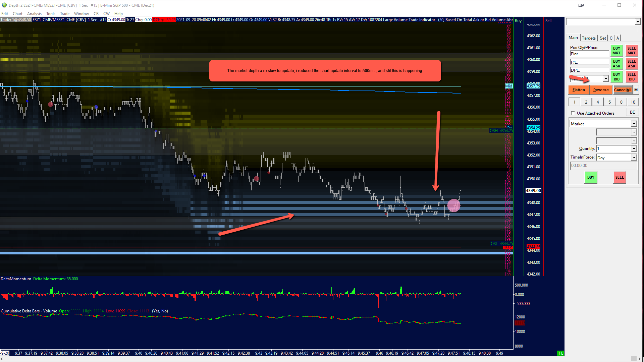Click the red annotation text box on chart
The width and height of the screenshot is (644, 362).
[325, 71]
